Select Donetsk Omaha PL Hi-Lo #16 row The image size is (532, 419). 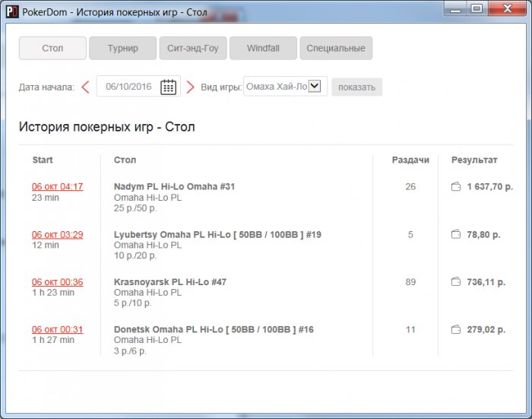[x=214, y=329]
